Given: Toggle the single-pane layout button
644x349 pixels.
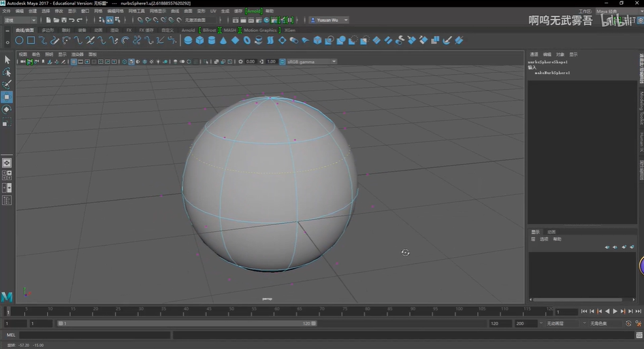Looking at the screenshot, I should tap(7, 163).
